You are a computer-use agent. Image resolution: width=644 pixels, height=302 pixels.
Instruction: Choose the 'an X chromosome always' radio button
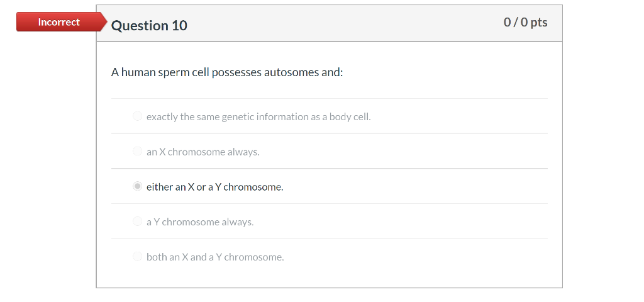tap(137, 151)
